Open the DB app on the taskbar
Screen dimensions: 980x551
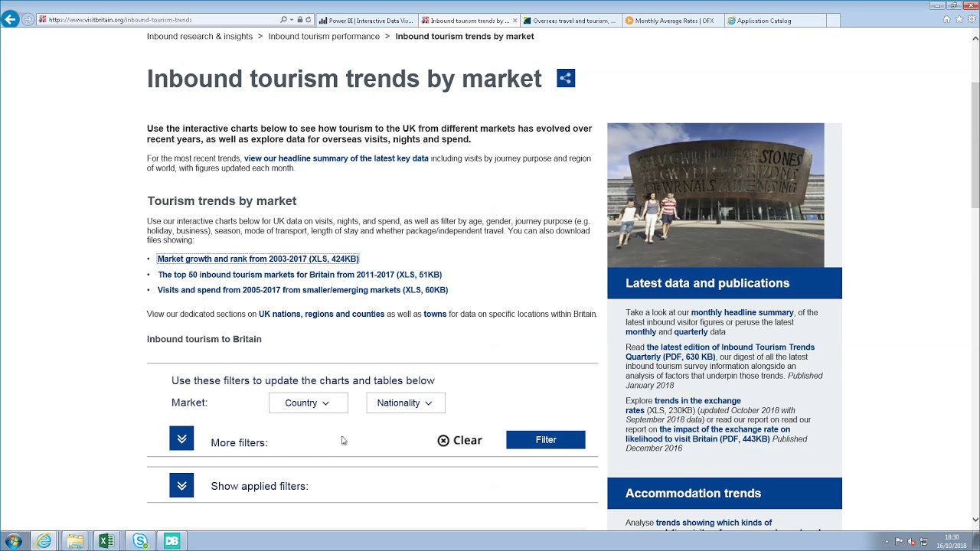click(x=171, y=541)
